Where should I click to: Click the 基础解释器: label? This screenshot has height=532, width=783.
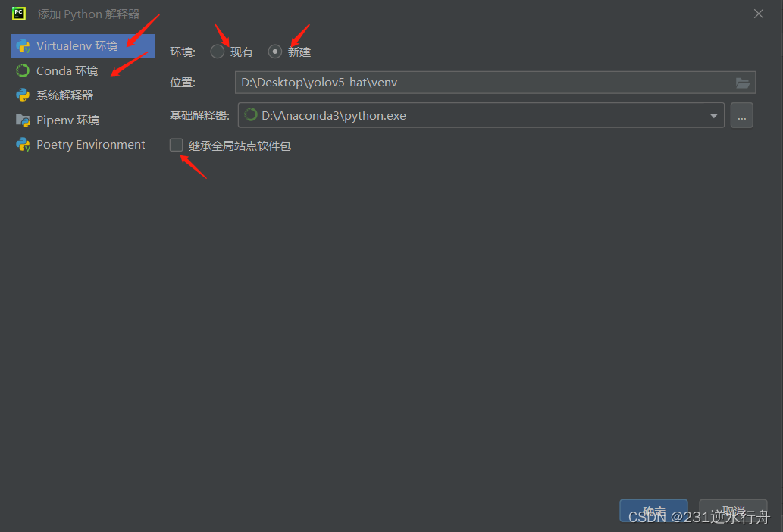(x=200, y=116)
